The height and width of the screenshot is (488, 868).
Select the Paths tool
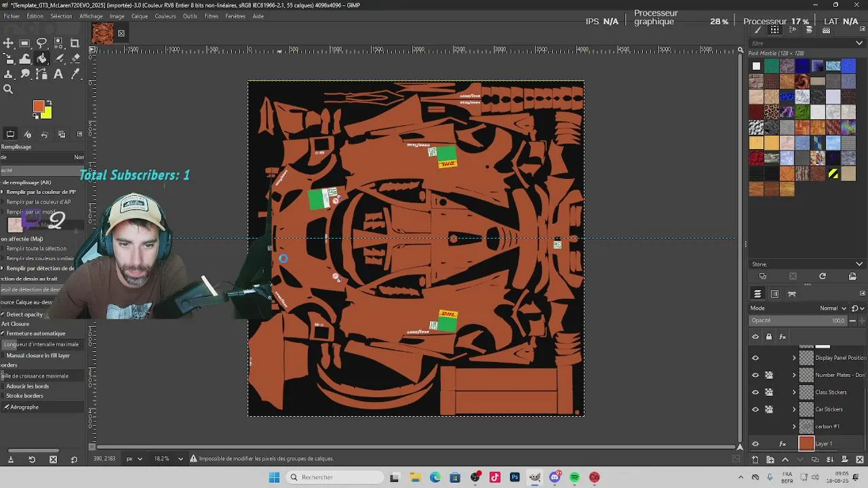coord(41,75)
